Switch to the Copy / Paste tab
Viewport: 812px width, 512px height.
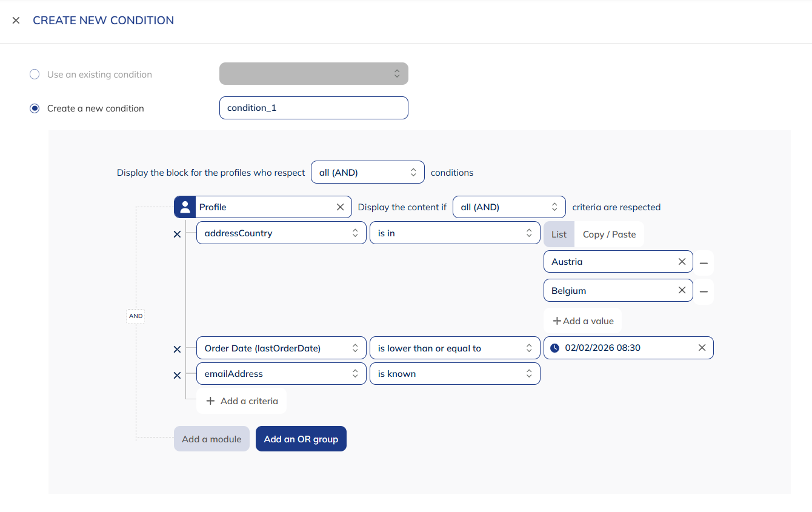pos(609,234)
